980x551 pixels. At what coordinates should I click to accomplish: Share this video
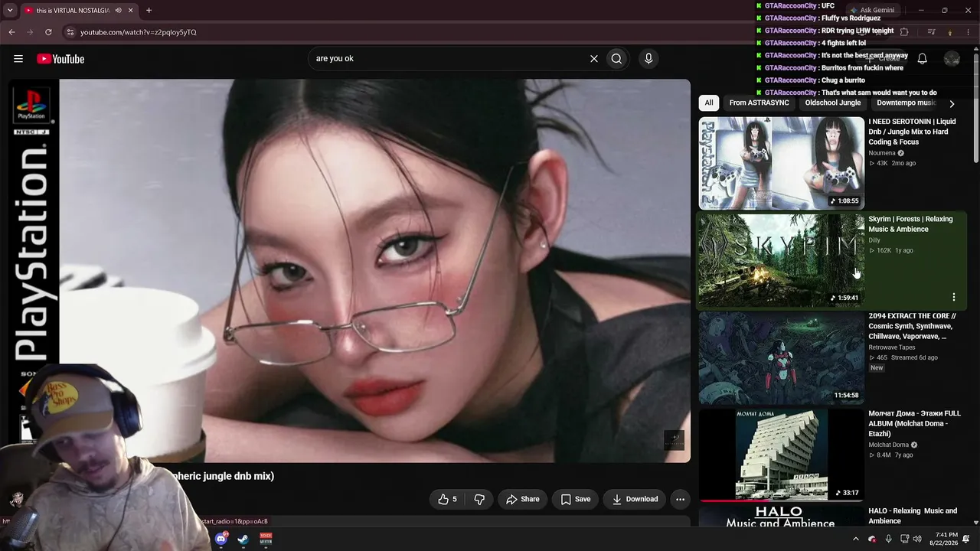(522, 499)
